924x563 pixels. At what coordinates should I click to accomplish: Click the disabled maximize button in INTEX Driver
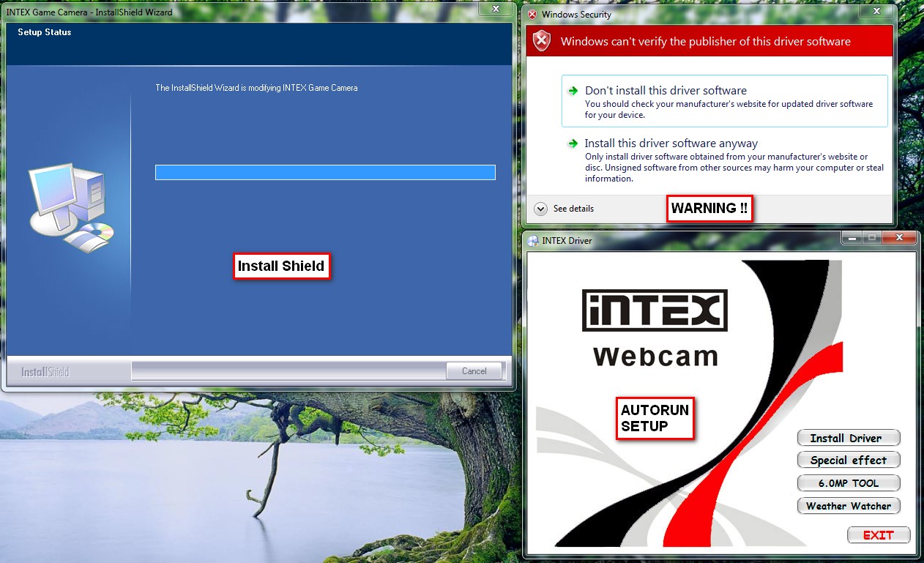(x=872, y=238)
